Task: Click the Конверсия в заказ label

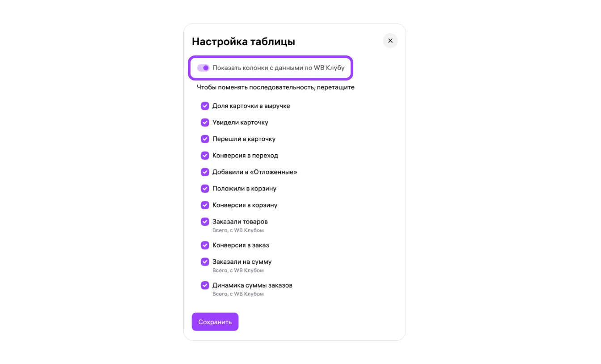Action: [x=241, y=245]
